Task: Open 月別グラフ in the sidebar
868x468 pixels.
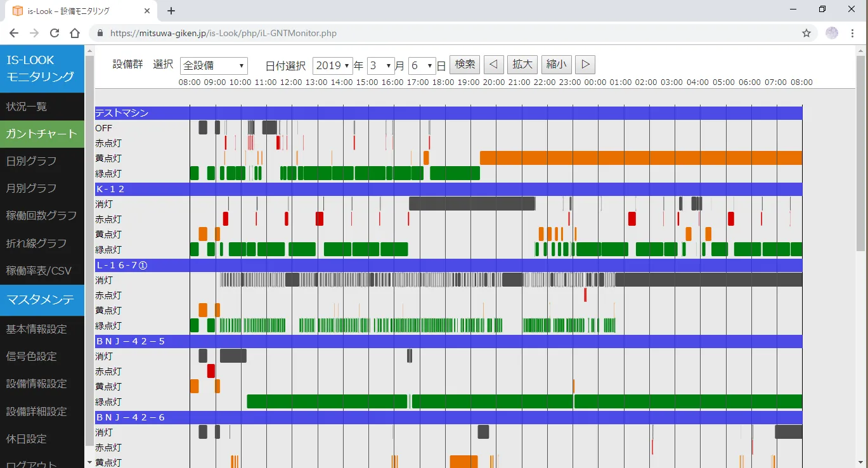Action: click(42, 188)
